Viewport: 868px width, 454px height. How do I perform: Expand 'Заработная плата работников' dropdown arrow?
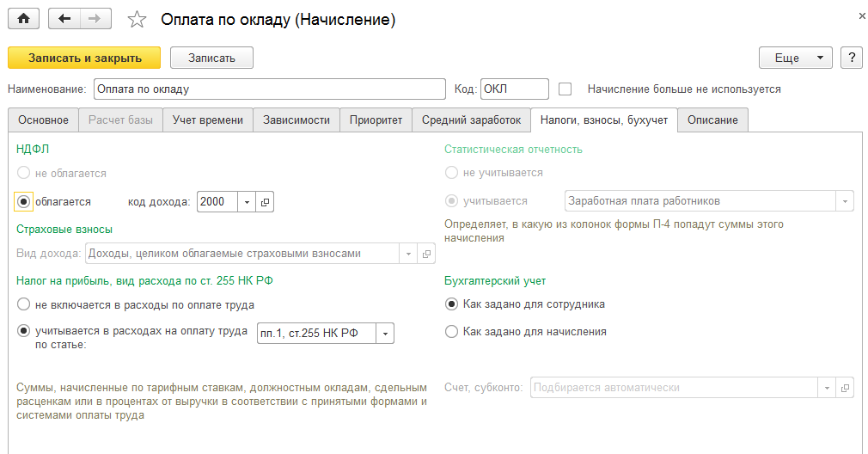pyautogui.click(x=845, y=201)
